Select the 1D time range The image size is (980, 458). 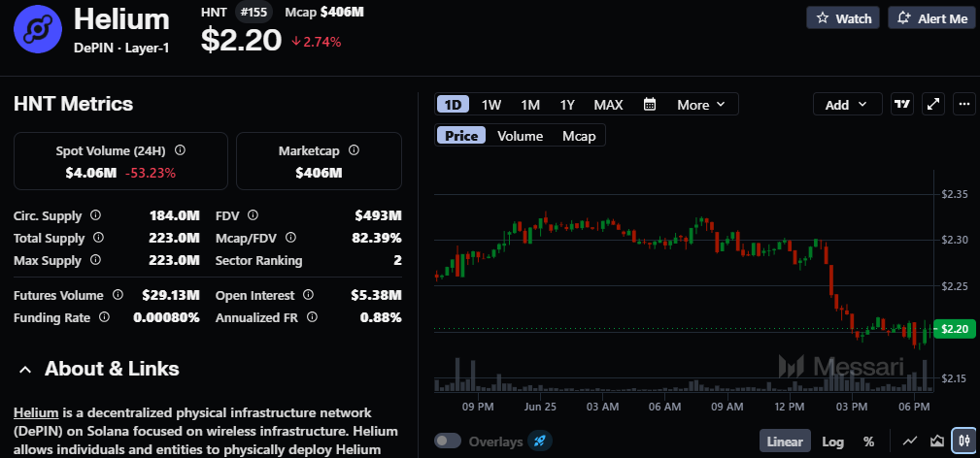point(453,105)
